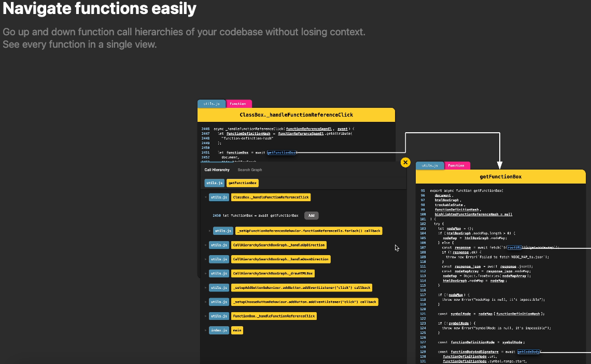Close the call hierarchy panel with yellow X
The height and width of the screenshot is (364, 591).
pyautogui.click(x=405, y=162)
